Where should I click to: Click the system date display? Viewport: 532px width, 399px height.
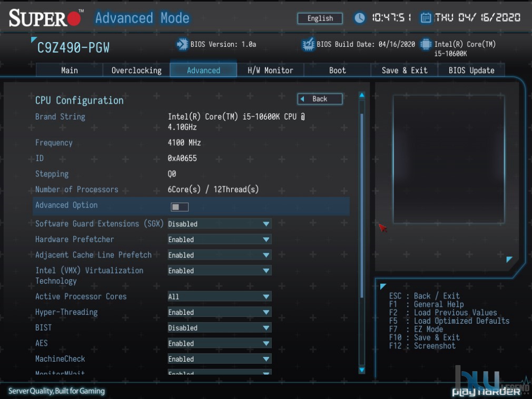pyautogui.click(x=477, y=17)
